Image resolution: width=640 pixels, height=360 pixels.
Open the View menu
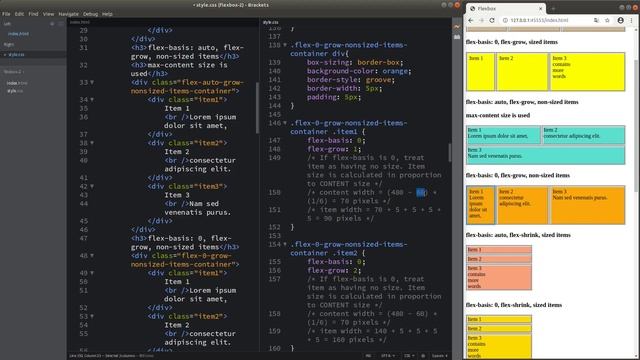click(x=48, y=14)
